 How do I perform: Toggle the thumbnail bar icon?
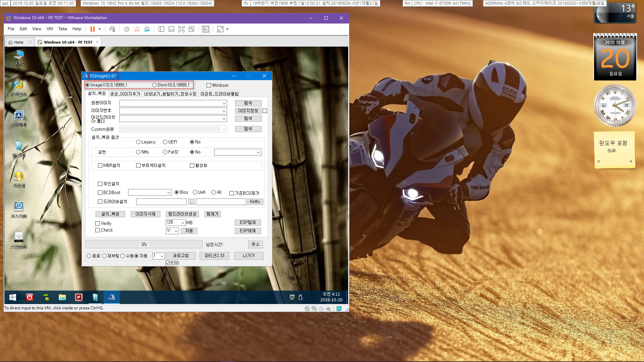pos(171,29)
